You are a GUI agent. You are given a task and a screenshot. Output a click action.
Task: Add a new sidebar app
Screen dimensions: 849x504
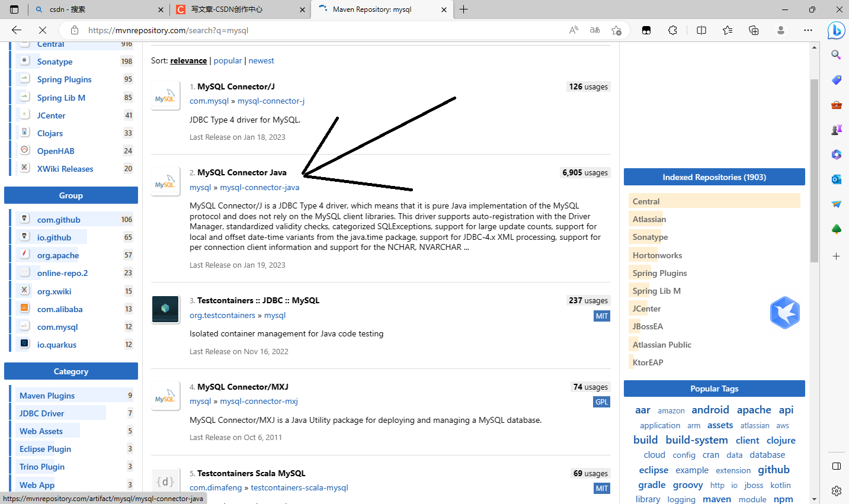(x=836, y=256)
